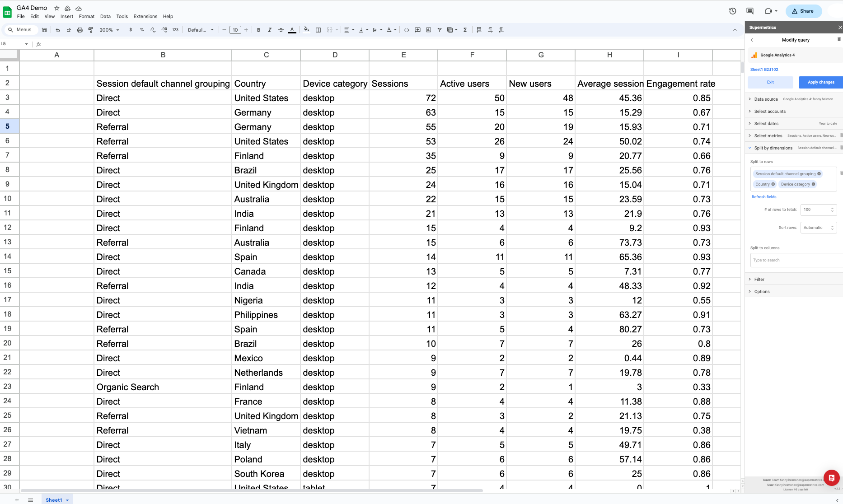The image size is (843, 504).
Task: Apply strikethrough formatting
Action: point(281,30)
